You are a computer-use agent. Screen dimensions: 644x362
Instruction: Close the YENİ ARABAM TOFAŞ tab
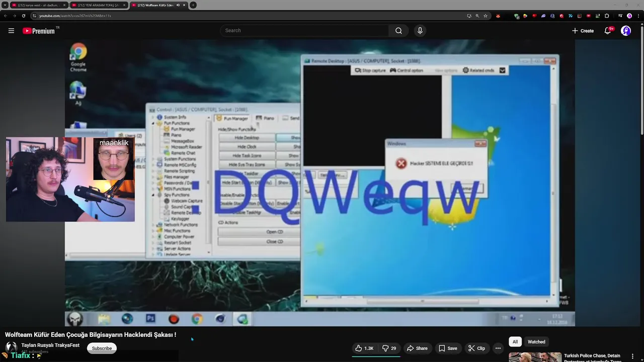click(x=124, y=5)
